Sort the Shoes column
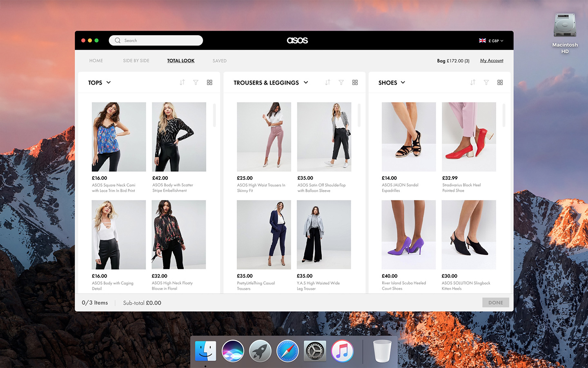 pos(472,82)
